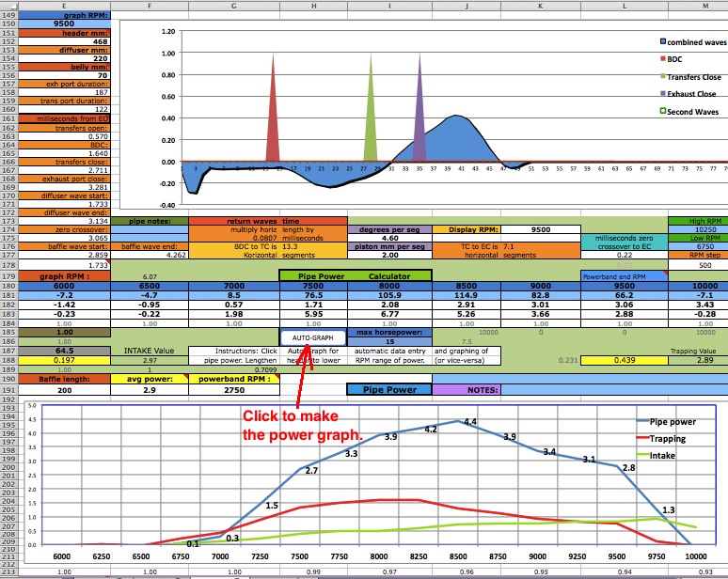Screen dimensions: 728x579
Task: Select row 150 header
Action: [8, 23]
